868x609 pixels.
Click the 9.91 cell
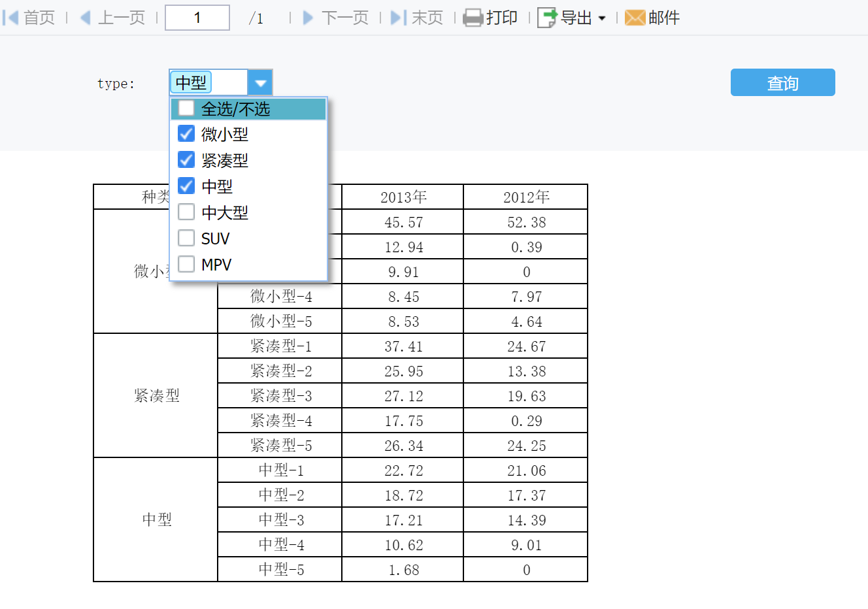[x=403, y=271]
